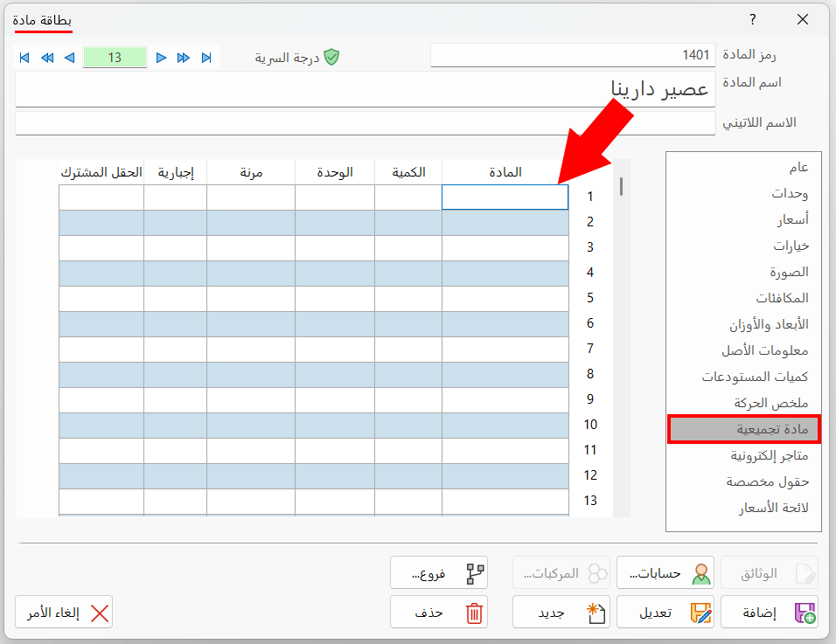The height and width of the screenshot is (644, 836).
Task: Click the جديد button
Action: pyautogui.click(x=561, y=612)
